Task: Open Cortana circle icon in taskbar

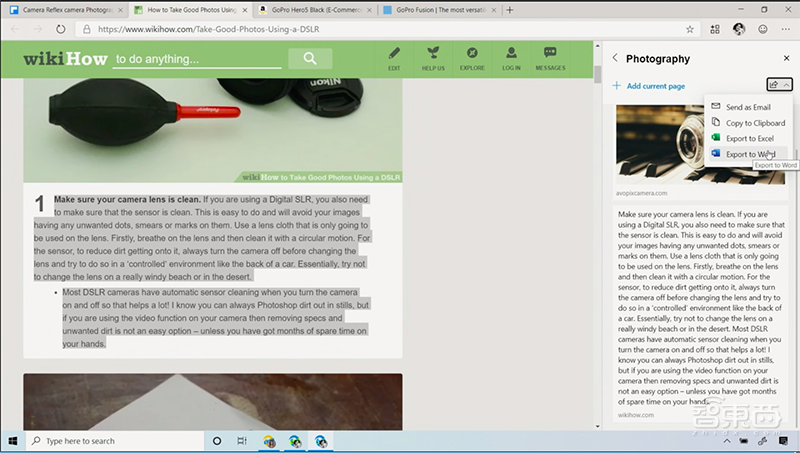Action: (x=217, y=441)
